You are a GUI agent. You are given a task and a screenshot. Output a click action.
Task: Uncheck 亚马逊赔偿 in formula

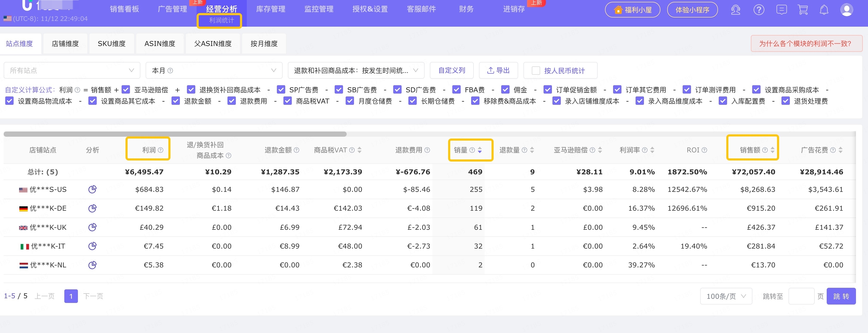(126, 90)
